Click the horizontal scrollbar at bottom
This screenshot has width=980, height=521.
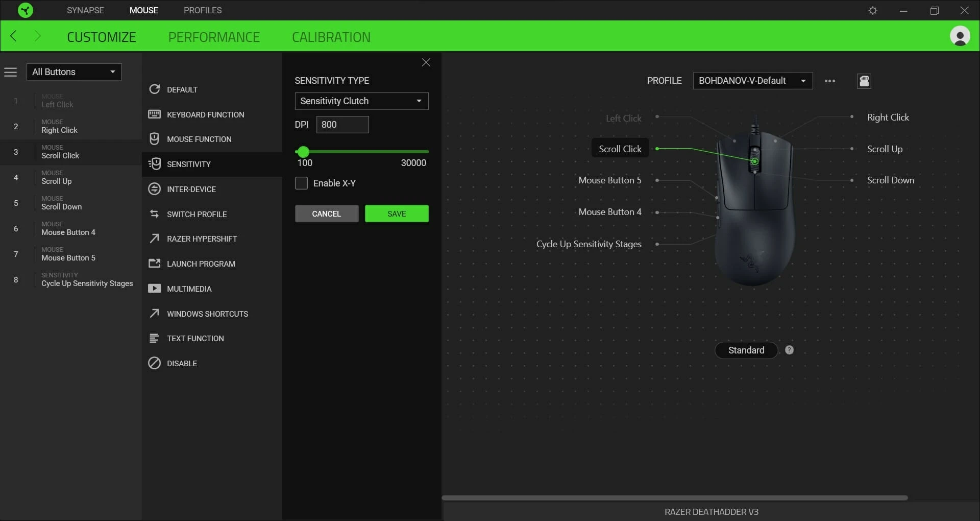(674, 498)
